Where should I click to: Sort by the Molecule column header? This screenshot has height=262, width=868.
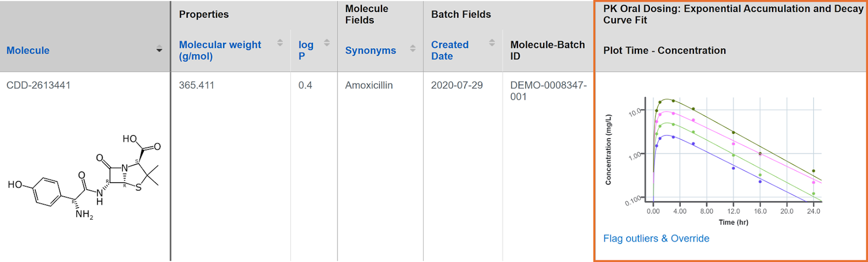pos(28,50)
